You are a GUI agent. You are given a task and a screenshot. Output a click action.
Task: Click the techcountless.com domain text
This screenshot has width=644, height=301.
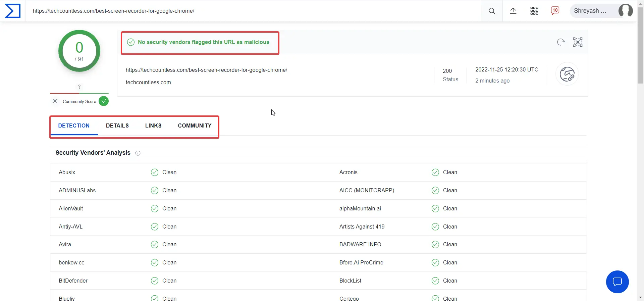[148, 82]
